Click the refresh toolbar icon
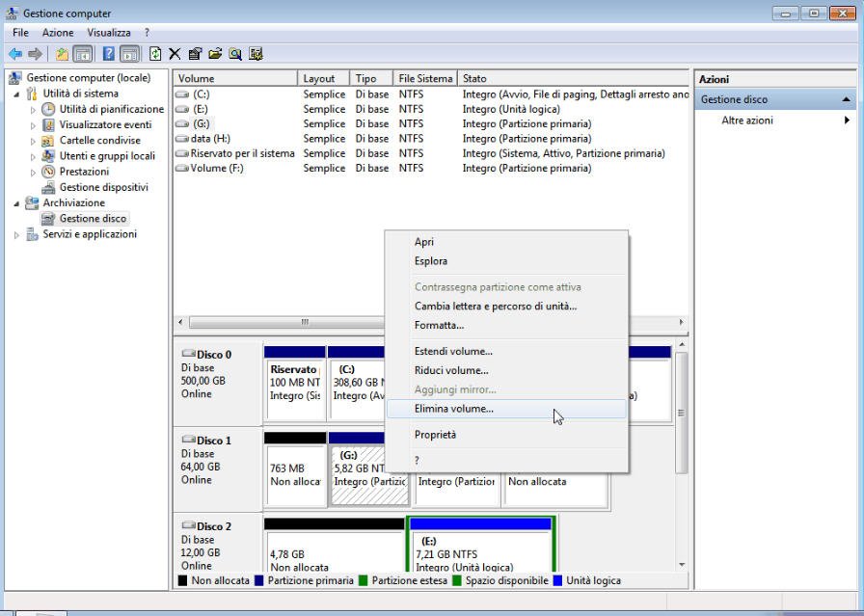 155,54
